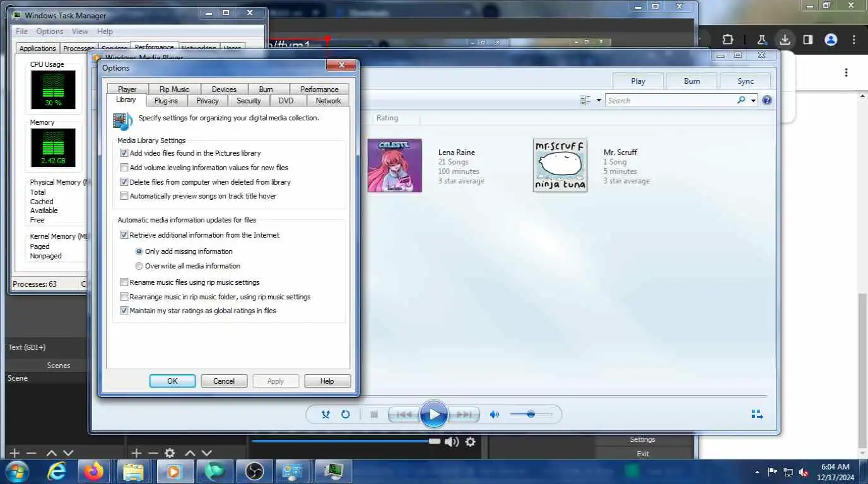Show hidden tray icons arrow
868x484 pixels.
point(757,472)
